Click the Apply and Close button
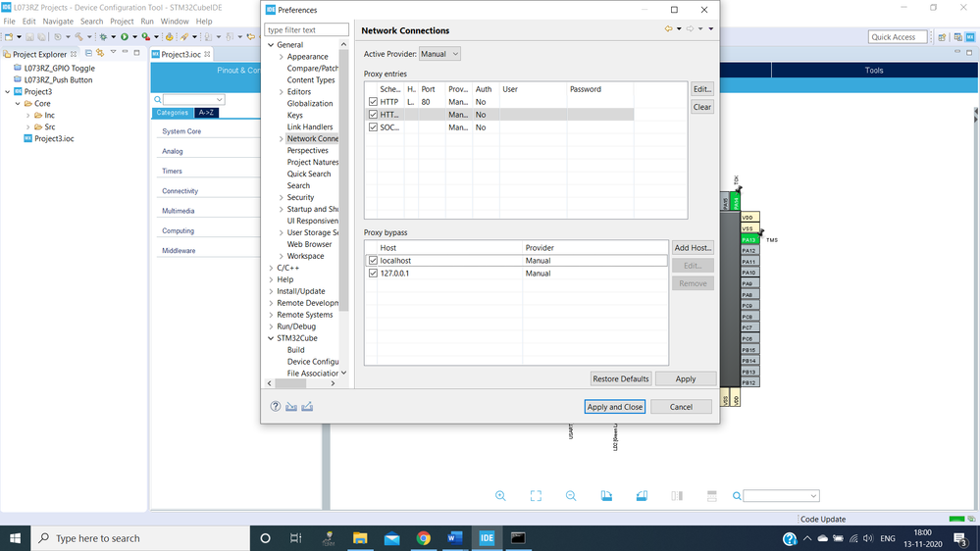 pyautogui.click(x=614, y=407)
